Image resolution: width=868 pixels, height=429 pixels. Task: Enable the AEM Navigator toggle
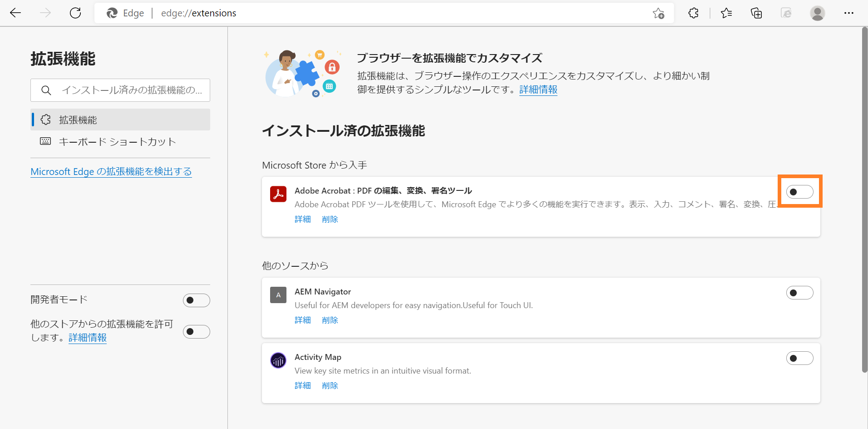point(799,292)
